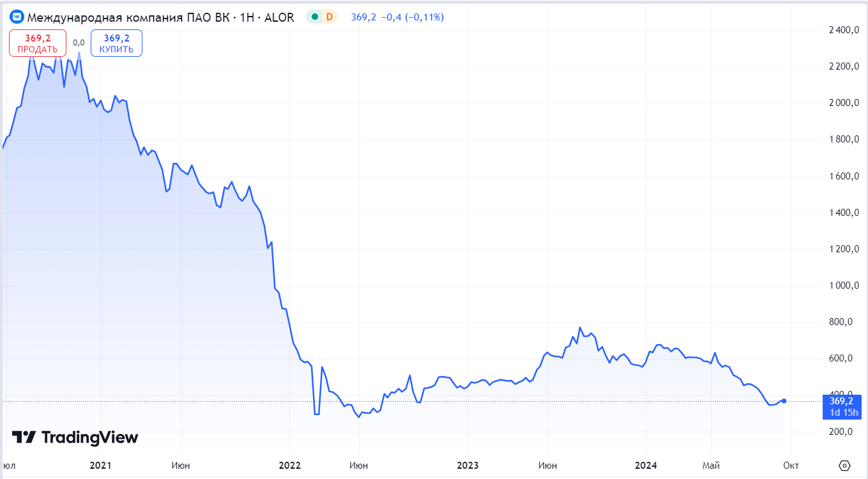Click the orange D data indicator
The height and width of the screenshot is (479, 868).
click(330, 17)
